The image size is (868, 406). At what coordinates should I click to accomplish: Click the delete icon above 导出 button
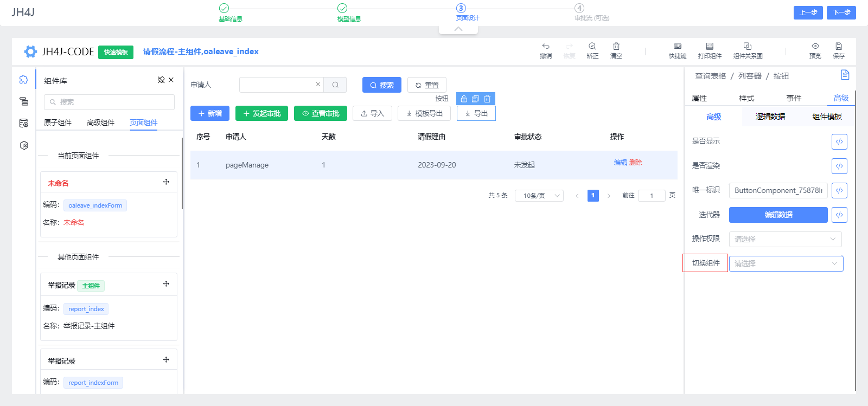(x=487, y=99)
